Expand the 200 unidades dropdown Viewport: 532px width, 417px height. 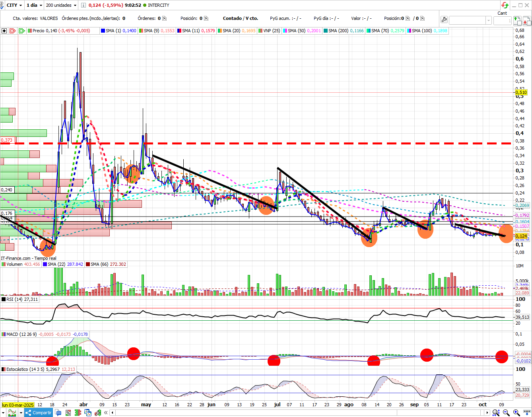click(x=61, y=5)
